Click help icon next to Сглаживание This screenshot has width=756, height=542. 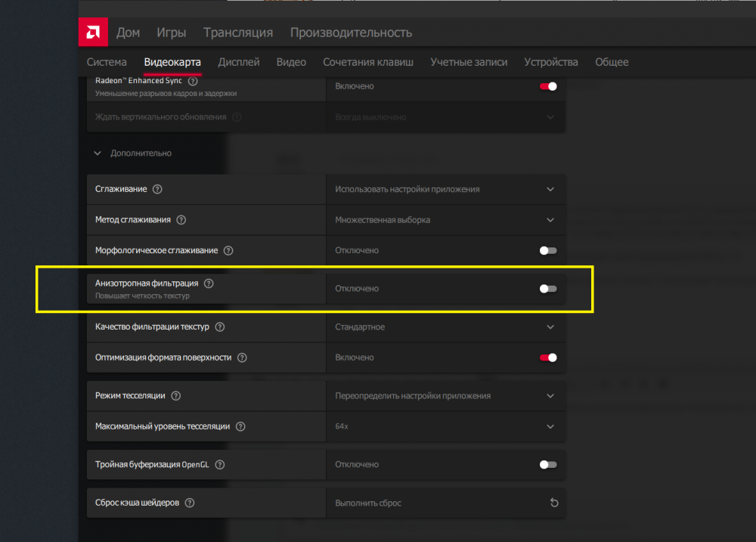157,189
